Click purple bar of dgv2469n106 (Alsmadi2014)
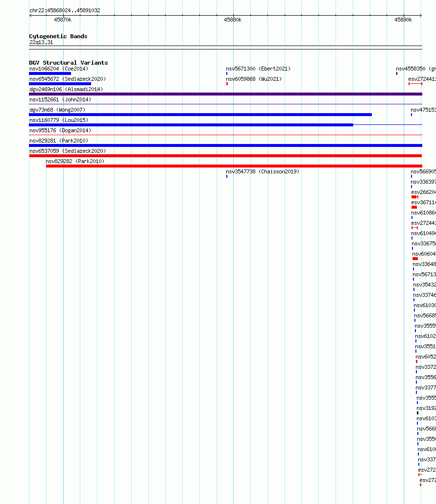The height and width of the screenshot is (504, 436). click(x=225, y=94)
